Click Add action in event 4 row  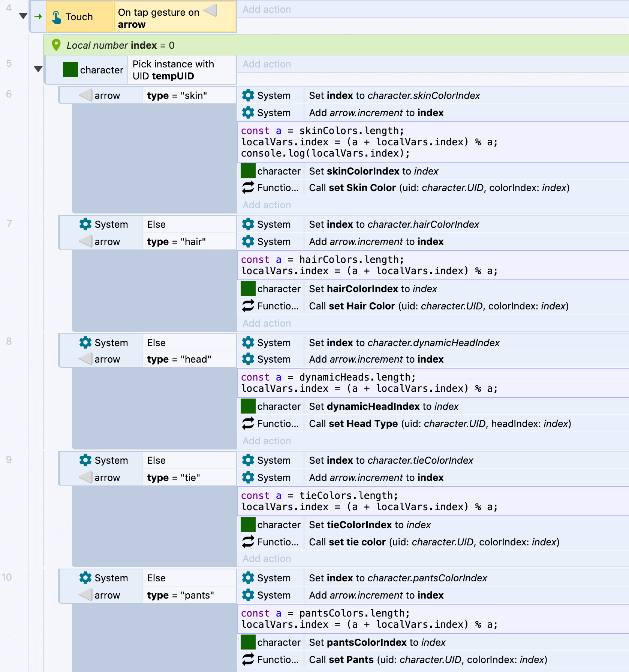(x=267, y=9)
